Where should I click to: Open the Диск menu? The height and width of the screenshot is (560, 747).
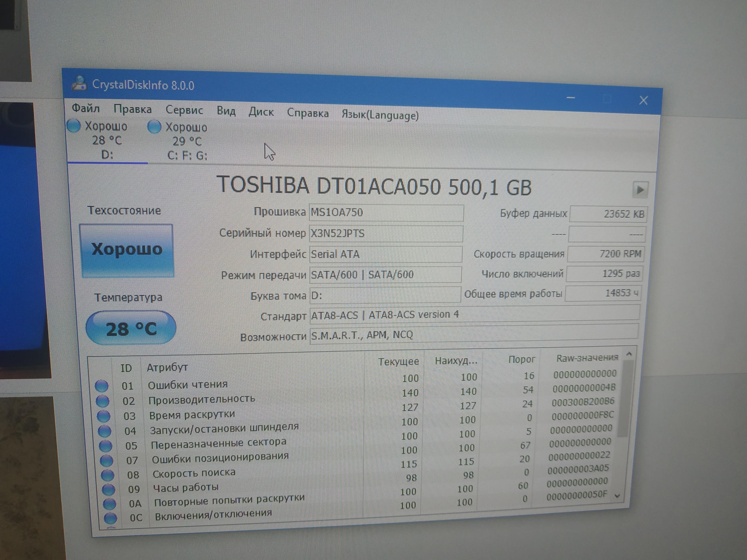(x=261, y=112)
